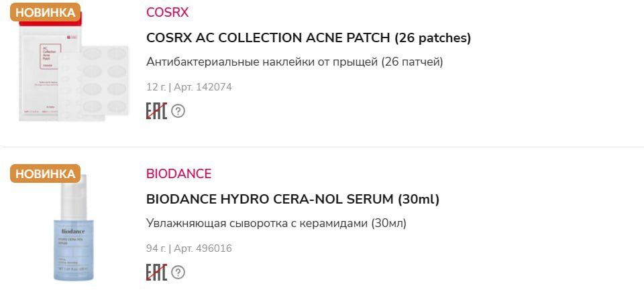Image resolution: width=644 pixels, height=290 pixels.
Task: Click article number 142074
Action: (x=203, y=87)
